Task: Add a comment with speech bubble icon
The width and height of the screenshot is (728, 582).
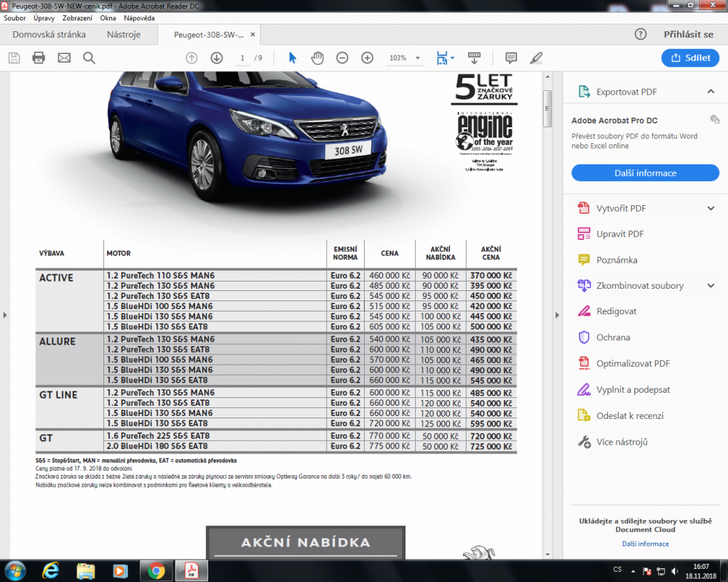Action: click(511, 58)
